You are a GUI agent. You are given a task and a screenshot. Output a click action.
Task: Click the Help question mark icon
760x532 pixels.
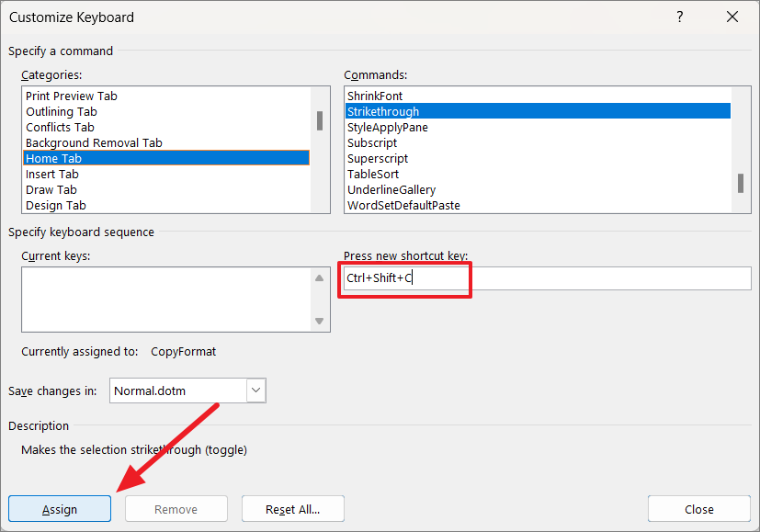pos(679,17)
